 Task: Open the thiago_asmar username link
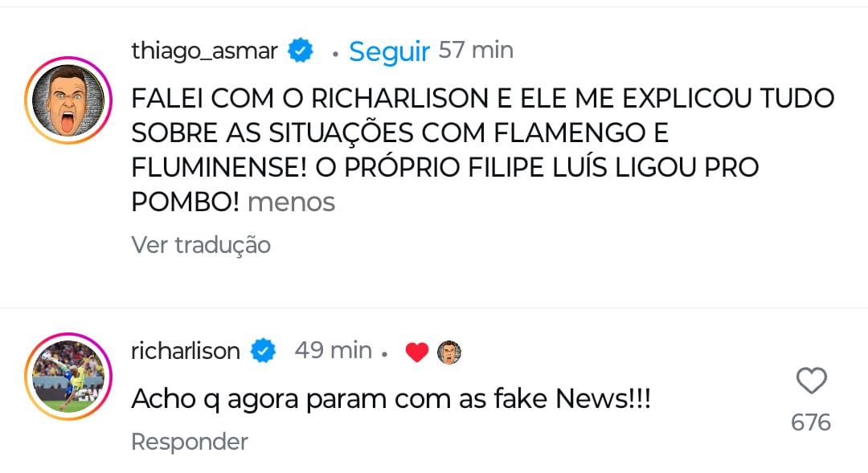204,51
